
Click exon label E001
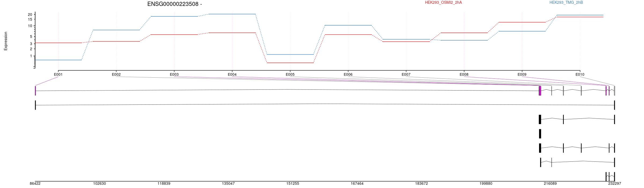click(58, 74)
